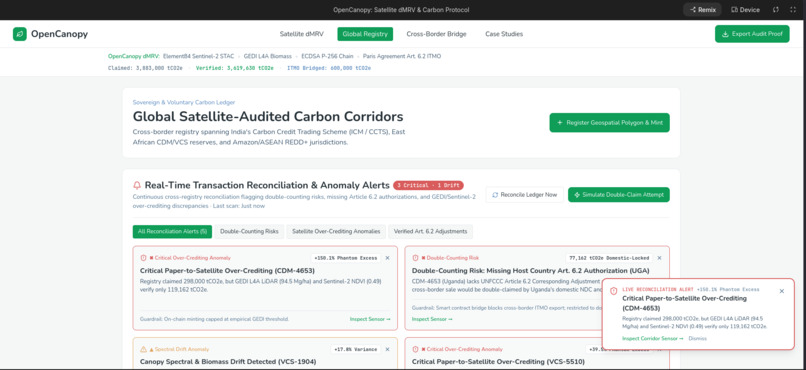Select the Global Registry tab
Screen dimensions: 806x370
(365, 34)
